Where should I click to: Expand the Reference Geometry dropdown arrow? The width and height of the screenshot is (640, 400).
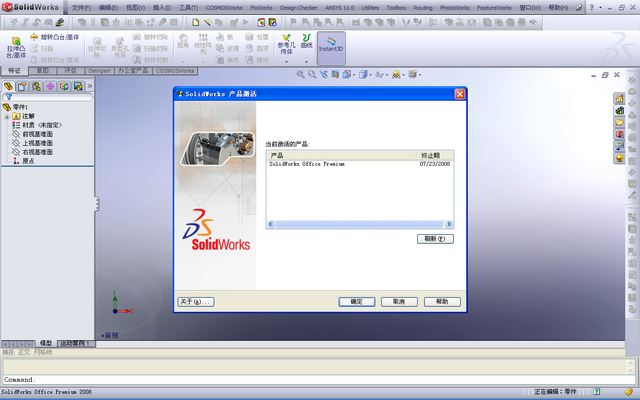287,62
